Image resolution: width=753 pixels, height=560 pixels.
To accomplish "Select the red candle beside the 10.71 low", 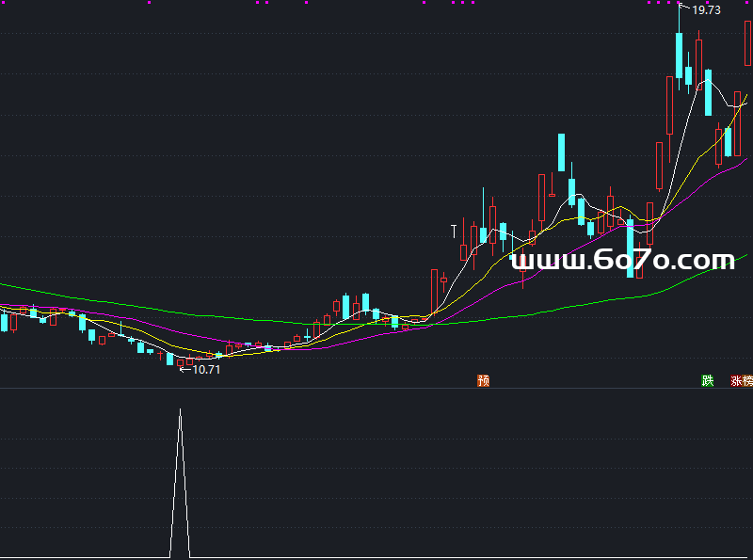I will [x=180, y=362].
